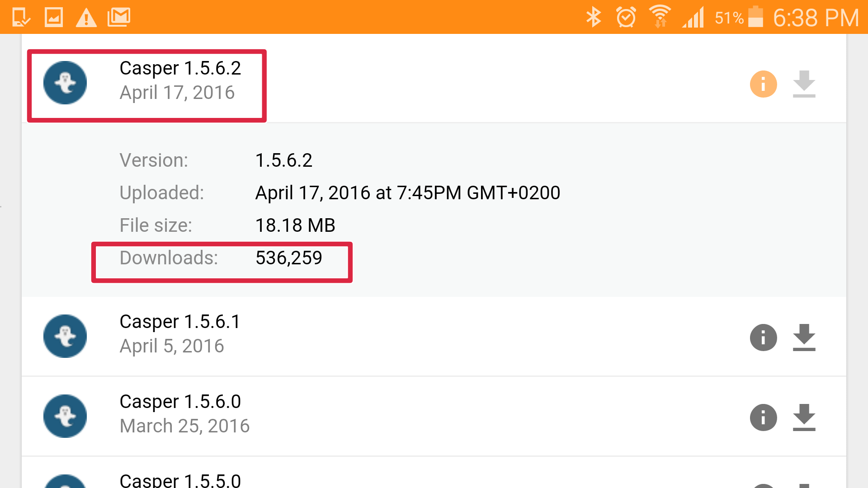
Task: Tap the upload time April 17, 2016 at 7:45PM
Action: click(408, 193)
